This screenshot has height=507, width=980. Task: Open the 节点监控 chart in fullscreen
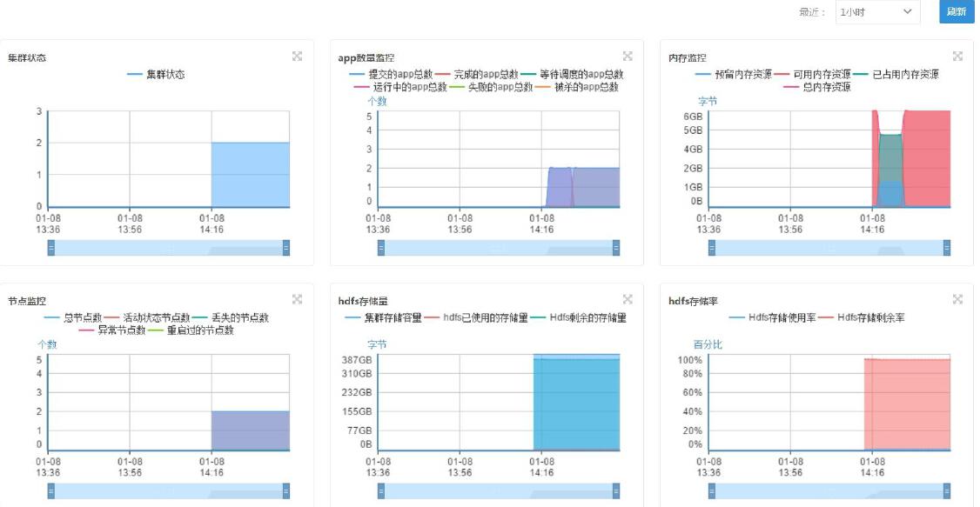pyautogui.click(x=297, y=300)
